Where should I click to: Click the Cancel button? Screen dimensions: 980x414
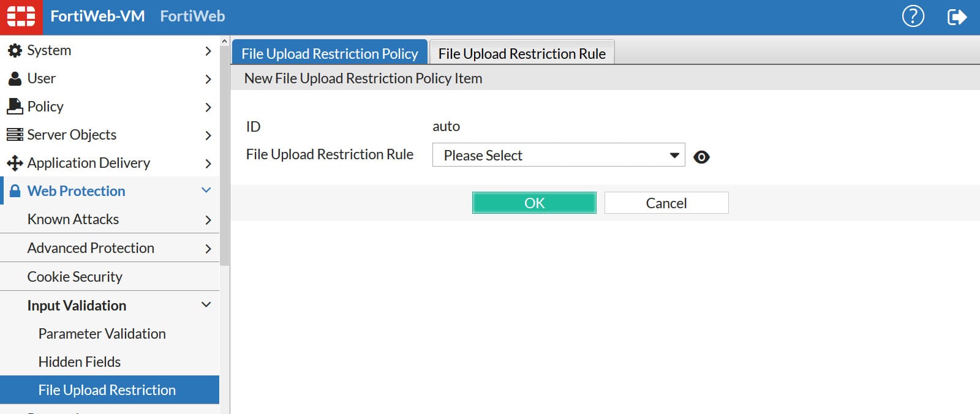666,203
